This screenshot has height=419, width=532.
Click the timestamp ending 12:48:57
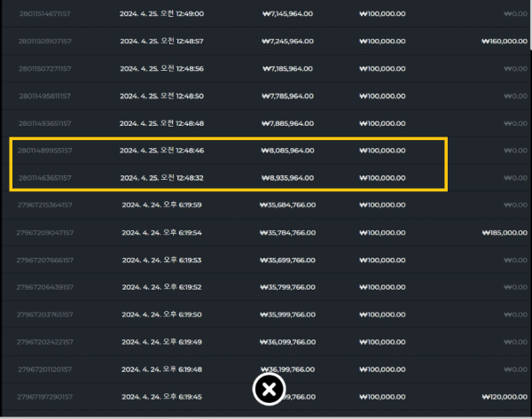coord(162,42)
